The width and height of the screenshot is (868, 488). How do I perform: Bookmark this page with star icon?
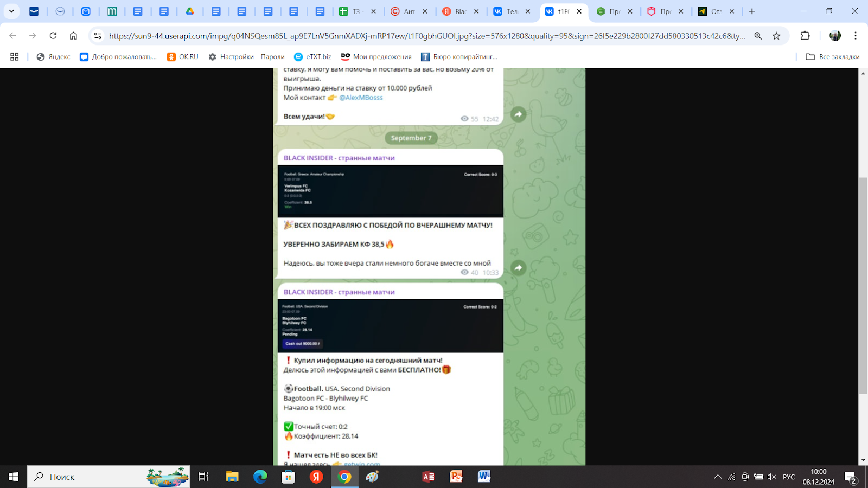pos(776,36)
